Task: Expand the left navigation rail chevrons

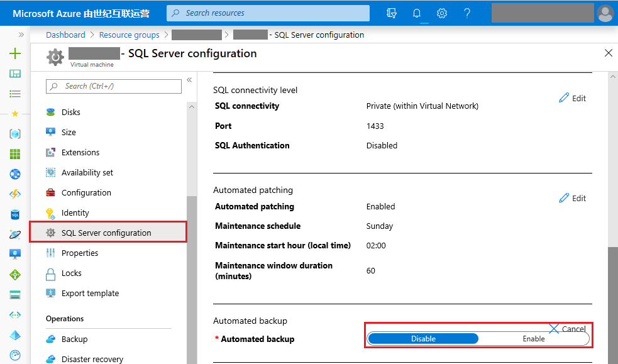Action: pos(21,35)
